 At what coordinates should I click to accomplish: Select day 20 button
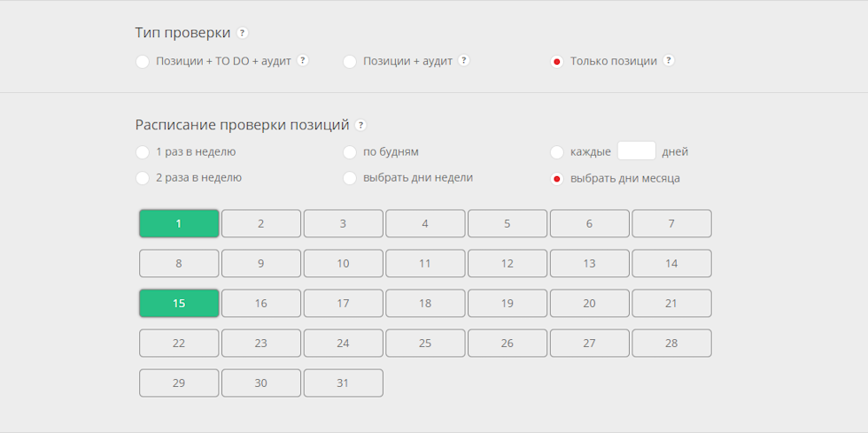tap(590, 304)
